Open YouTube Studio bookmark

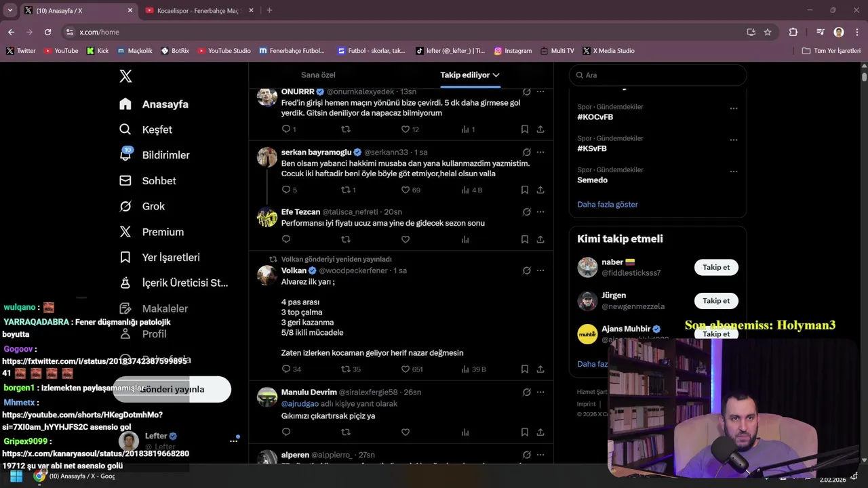(224, 51)
